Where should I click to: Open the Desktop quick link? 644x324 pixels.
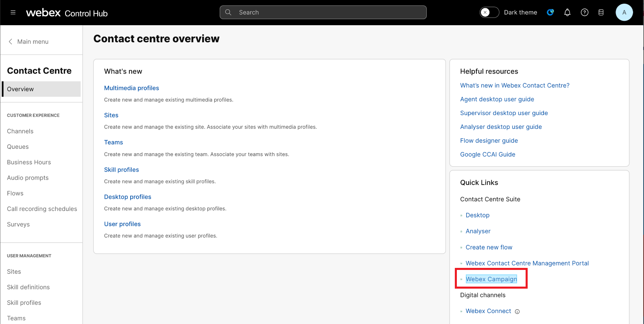point(478,215)
